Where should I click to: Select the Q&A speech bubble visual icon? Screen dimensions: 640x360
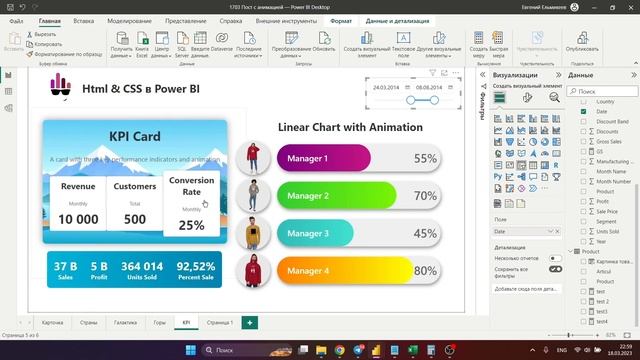click(x=533, y=177)
